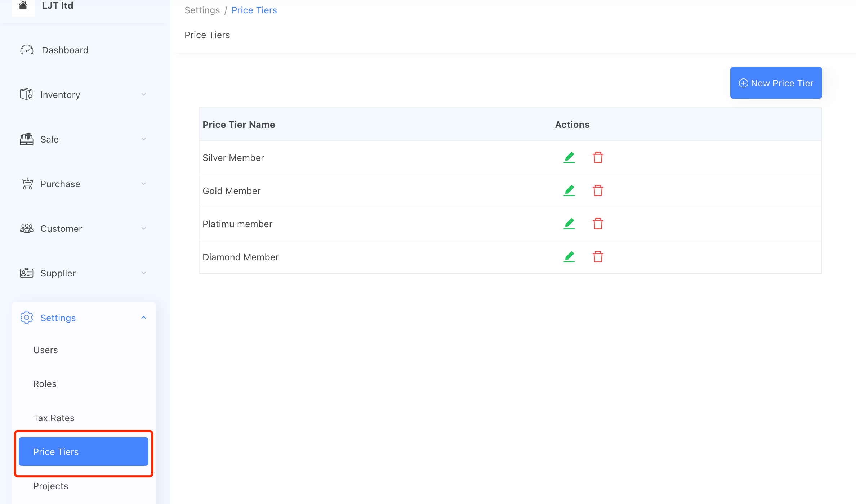Click the home icon beside LJT ltd

(23, 5)
